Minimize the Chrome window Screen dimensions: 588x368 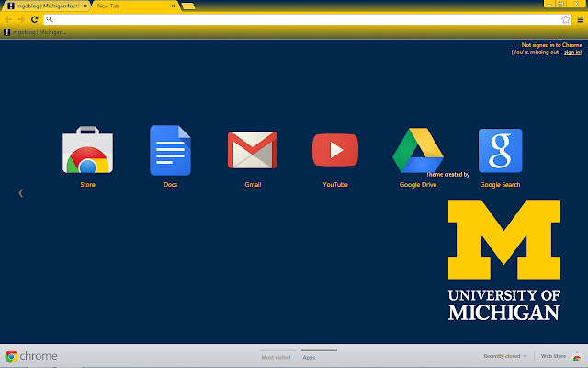pos(549,4)
